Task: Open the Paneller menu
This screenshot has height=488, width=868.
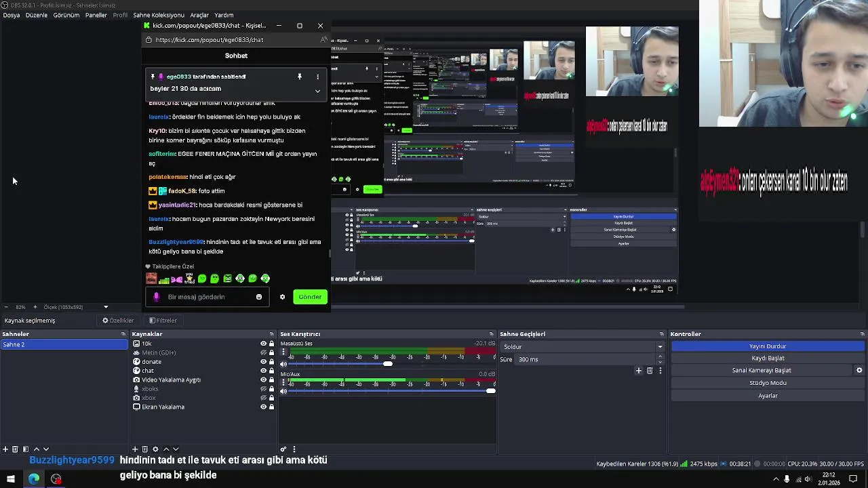Action: tap(96, 15)
